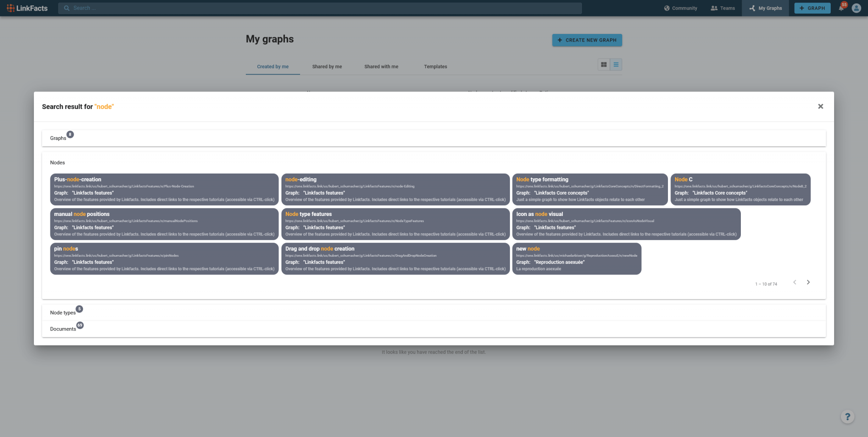The image size is (868, 437).
Task: Open the user account avatar menu
Action: (856, 8)
